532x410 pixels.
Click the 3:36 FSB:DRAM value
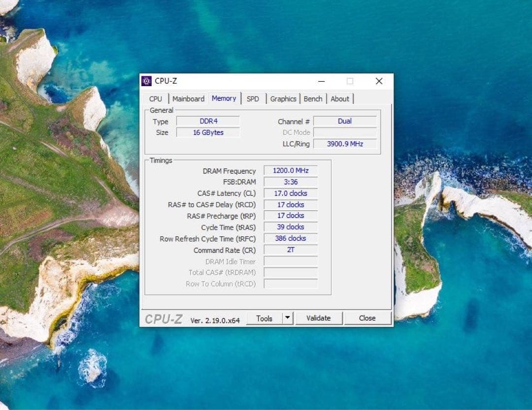[291, 182]
